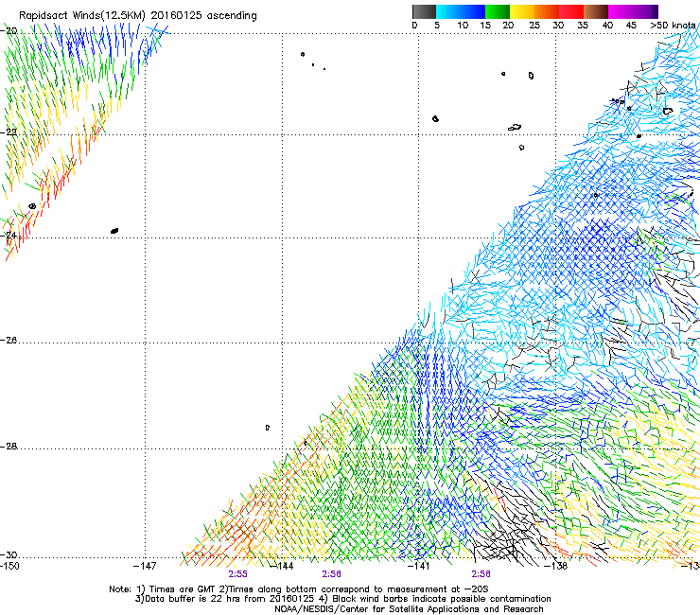The image size is (700, 615).
Task: Click the '>50 knots' legend label
Action: point(674,26)
